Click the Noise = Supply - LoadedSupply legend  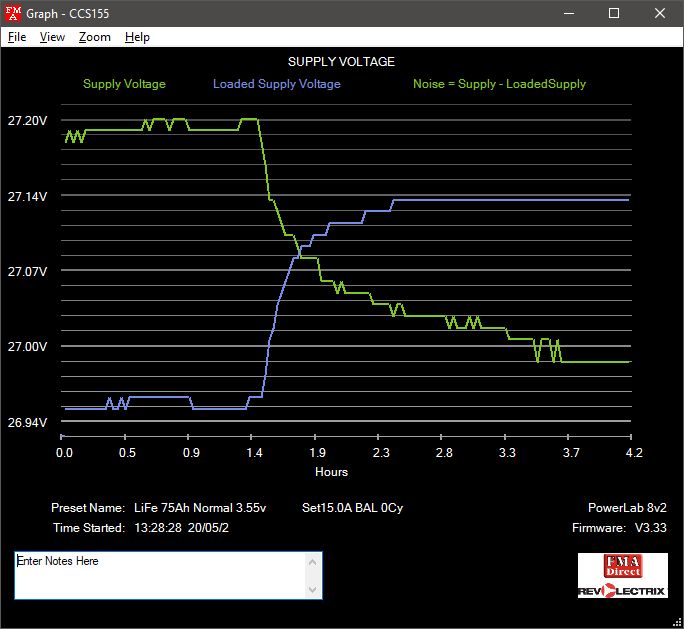click(499, 84)
